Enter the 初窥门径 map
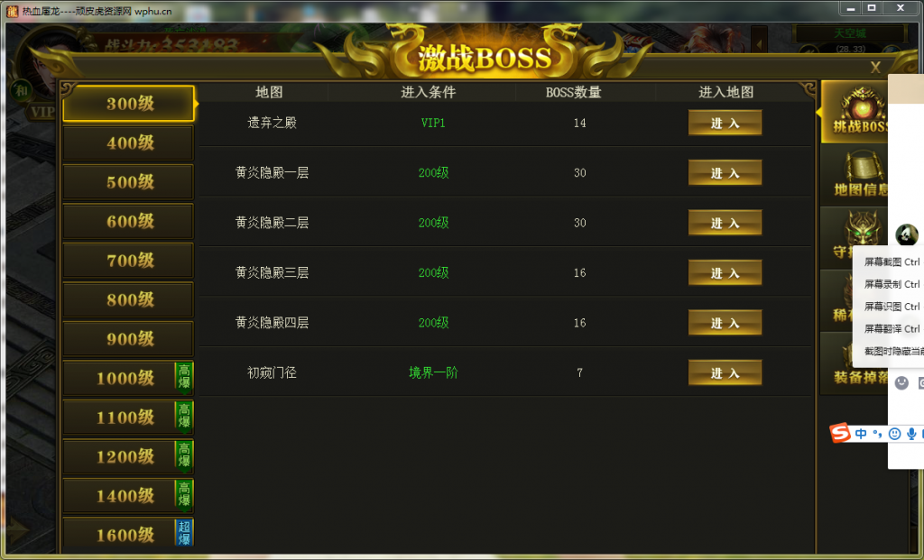 point(725,373)
